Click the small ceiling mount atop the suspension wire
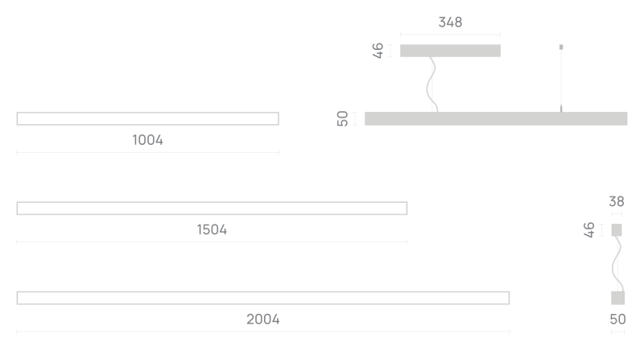The width and height of the screenshot is (644, 351). (561, 45)
